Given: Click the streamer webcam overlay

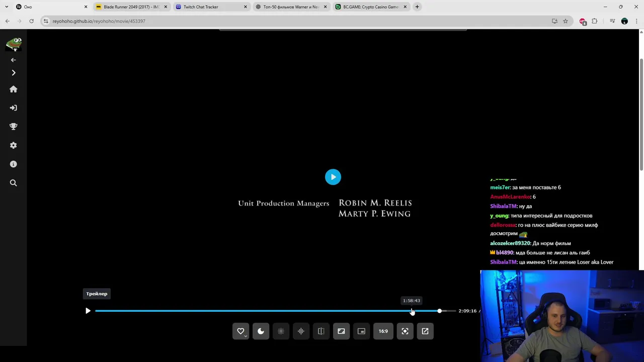Looking at the screenshot, I should pyautogui.click(x=562, y=316).
